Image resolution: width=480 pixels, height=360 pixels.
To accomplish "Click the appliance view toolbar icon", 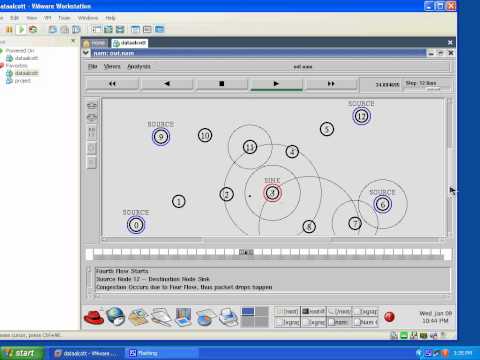I will (147, 29).
